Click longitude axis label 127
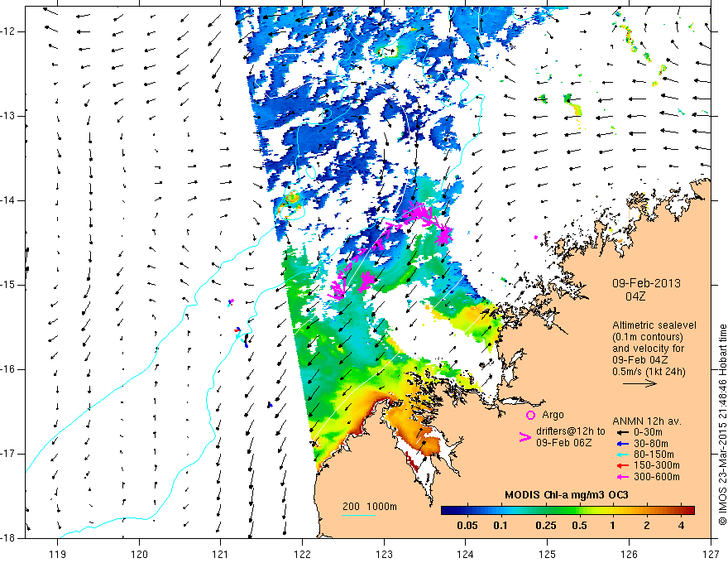 711,554
